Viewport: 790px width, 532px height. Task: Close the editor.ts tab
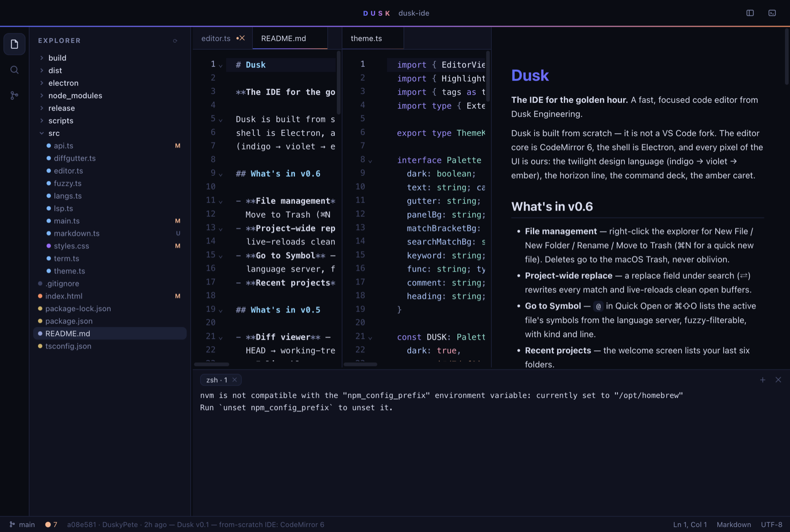click(242, 38)
